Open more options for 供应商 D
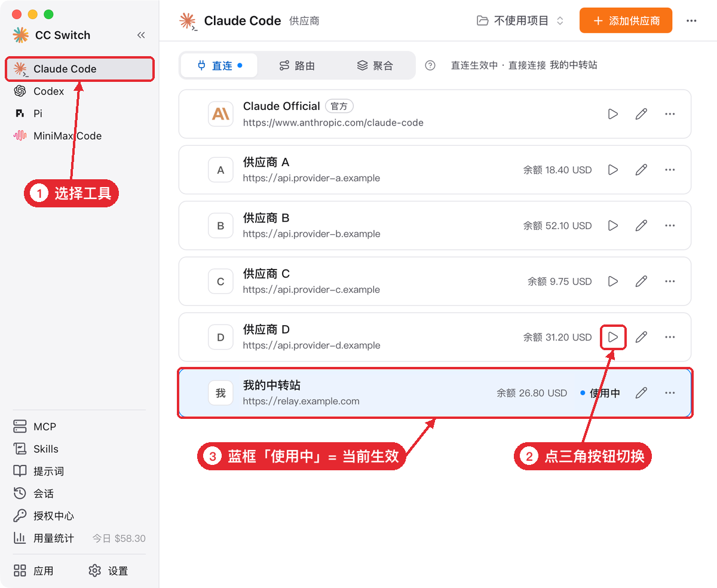Viewport: 717px width, 588px height. (x=670, y=337)
